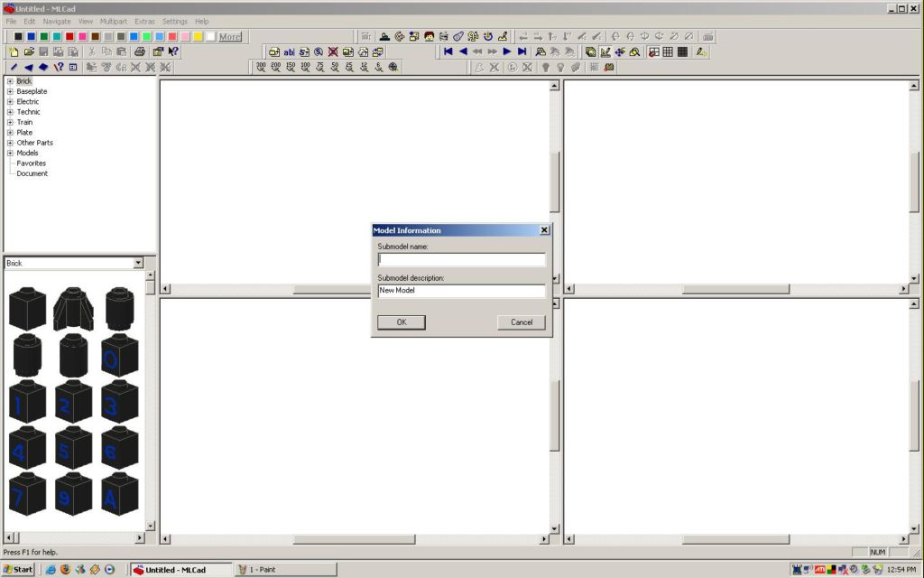
Task: Select the red color swatch
Action: point(69,37)
